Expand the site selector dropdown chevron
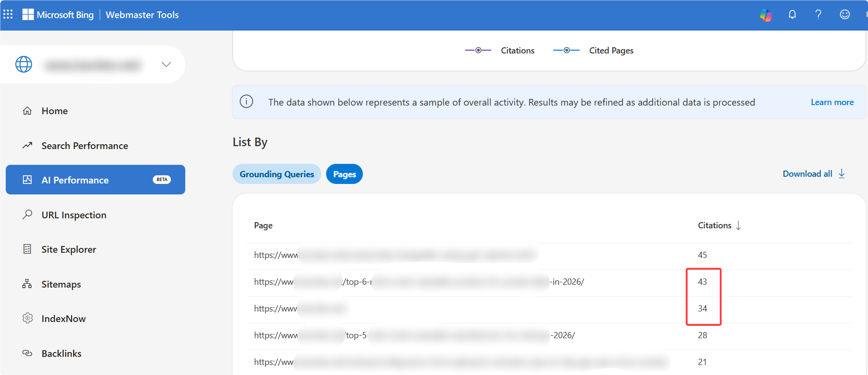Screen dimensions: 868x375 point(166,64)
